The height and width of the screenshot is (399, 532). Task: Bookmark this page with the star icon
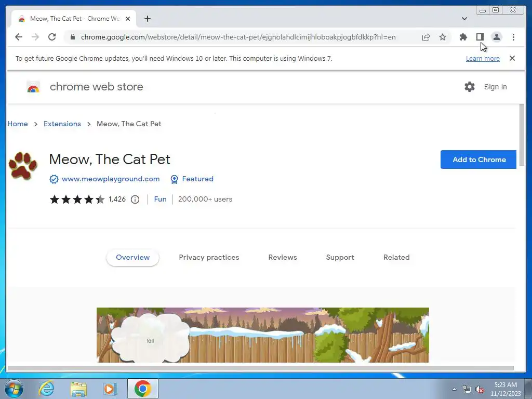(x=443, y=37)
